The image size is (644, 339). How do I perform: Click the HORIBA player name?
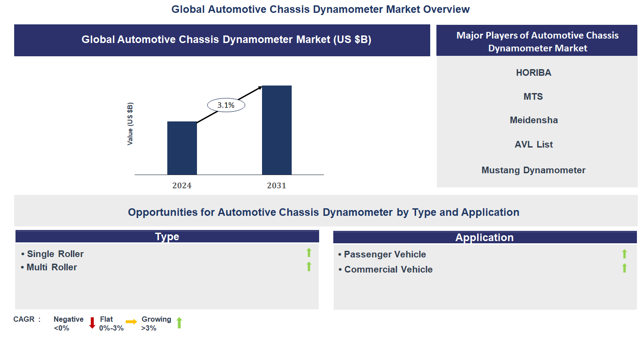(533, 73)
